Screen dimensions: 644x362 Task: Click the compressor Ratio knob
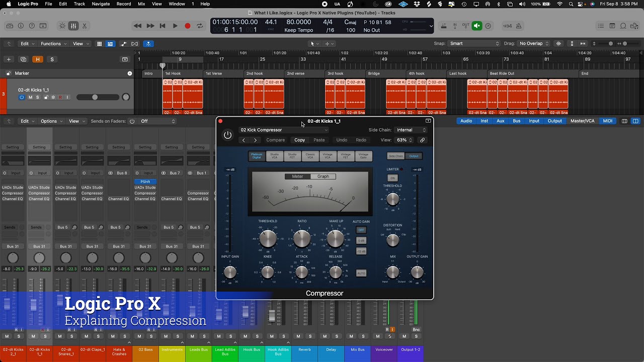302,238
